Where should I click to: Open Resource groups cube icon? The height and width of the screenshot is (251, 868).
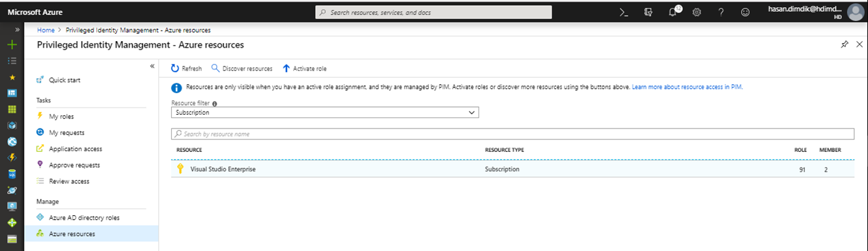tap(12, 125)
